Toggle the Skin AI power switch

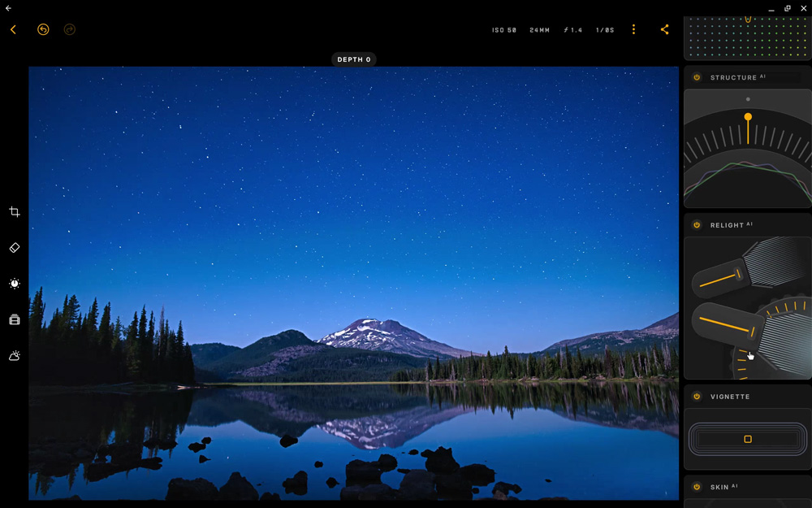[697, 487]
